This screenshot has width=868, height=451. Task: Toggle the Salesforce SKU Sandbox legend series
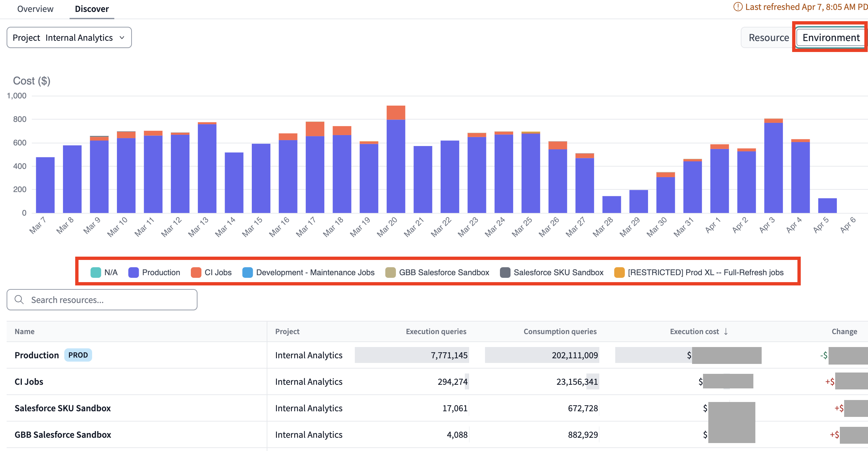505,273
